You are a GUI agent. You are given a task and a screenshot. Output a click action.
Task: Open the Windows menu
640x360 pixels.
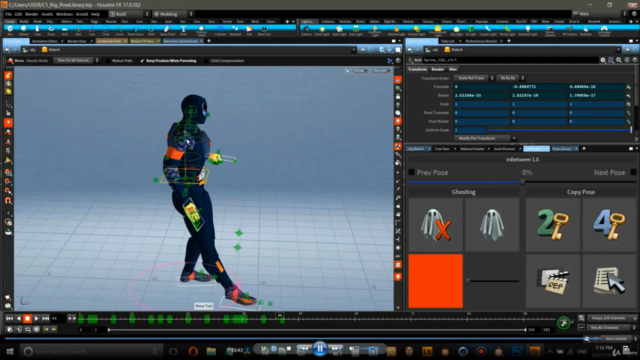pos(64,14)
